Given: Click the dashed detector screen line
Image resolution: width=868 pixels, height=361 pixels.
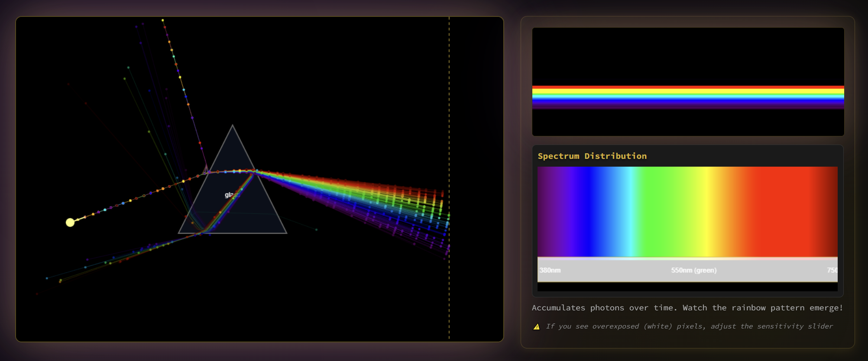Looking at the screenshot, I should [449, 178].
